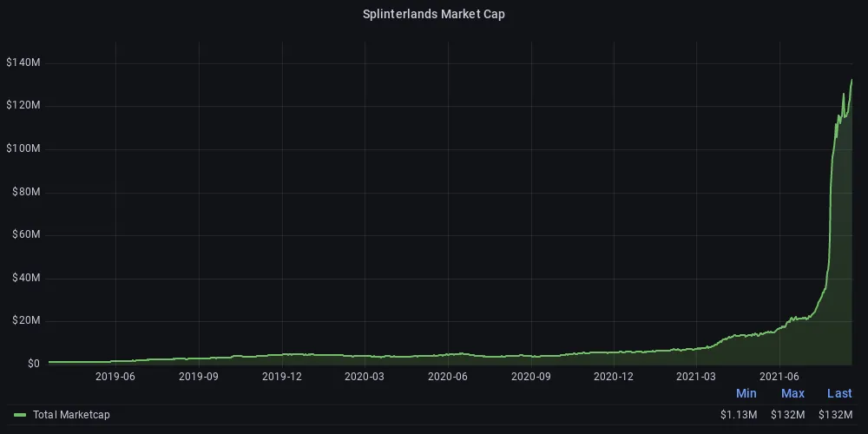868x434 pixels.
Task: Sort legend by the Min column
Action: pos(746,393)
